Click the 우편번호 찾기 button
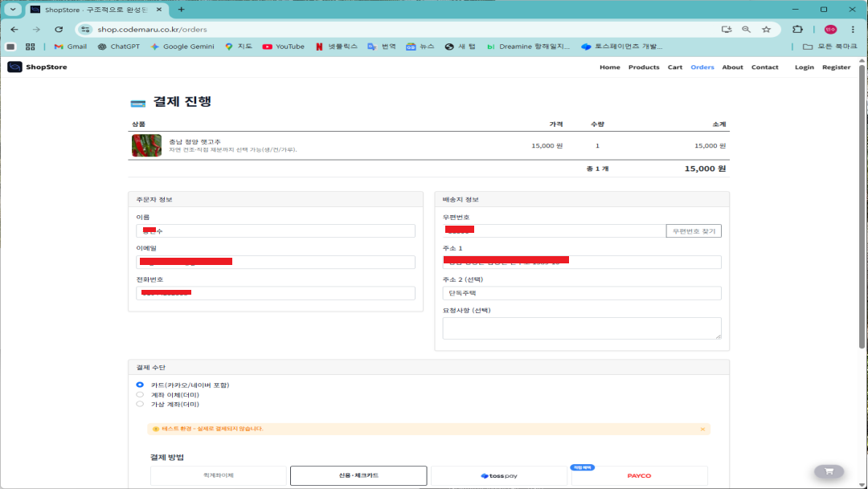Screen dimensions: 868x489 pos(694,231)
